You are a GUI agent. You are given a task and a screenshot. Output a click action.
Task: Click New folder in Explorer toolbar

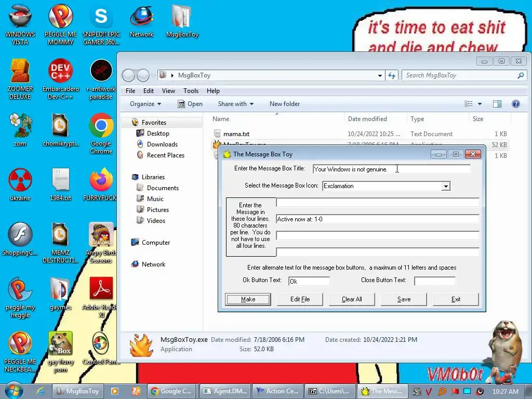coord(285,104)
